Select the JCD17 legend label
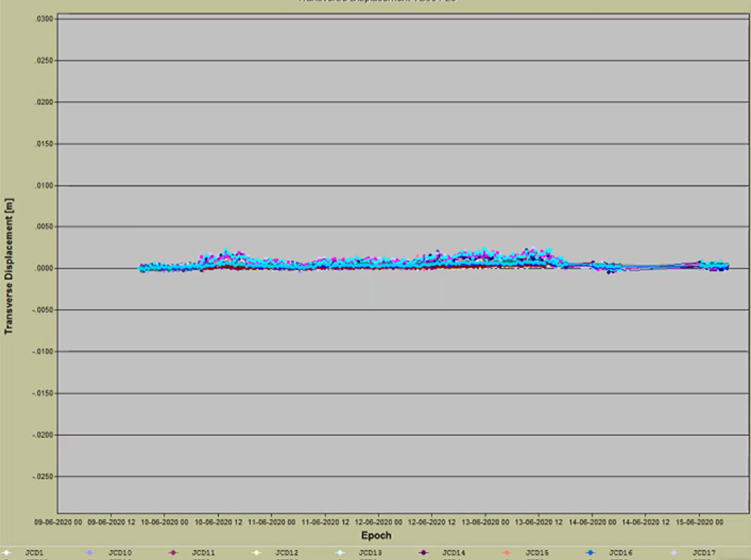Screen dimensions: 751x560 point(703,553)
